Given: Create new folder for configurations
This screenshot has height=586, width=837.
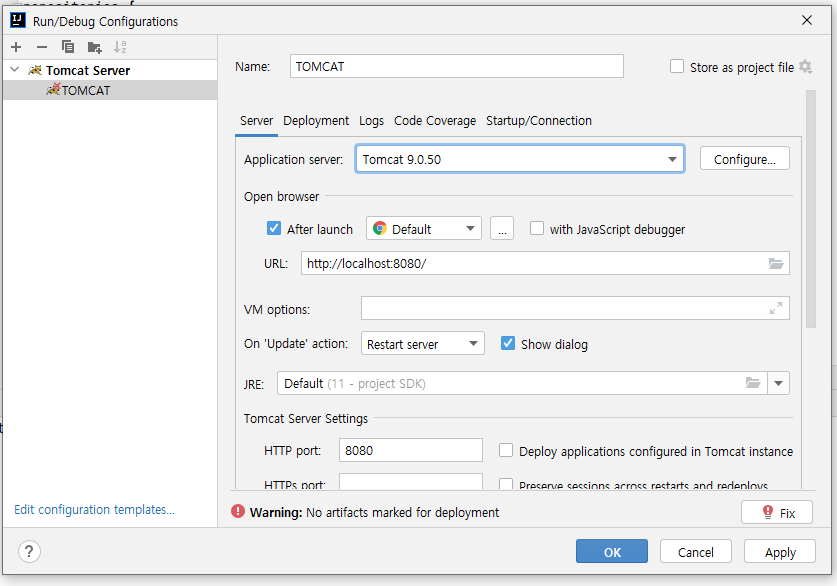Looking at the screenshot, I should pos(94,47).
